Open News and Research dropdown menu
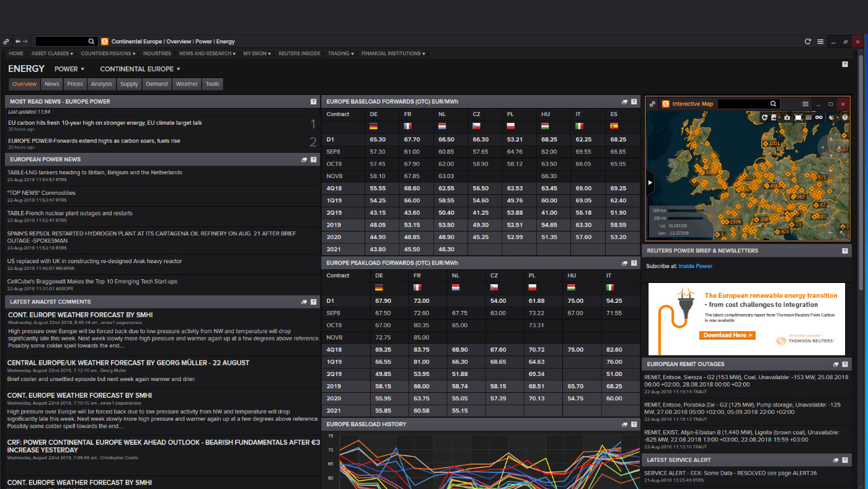The image size is (868, 489). coord(207,53)
